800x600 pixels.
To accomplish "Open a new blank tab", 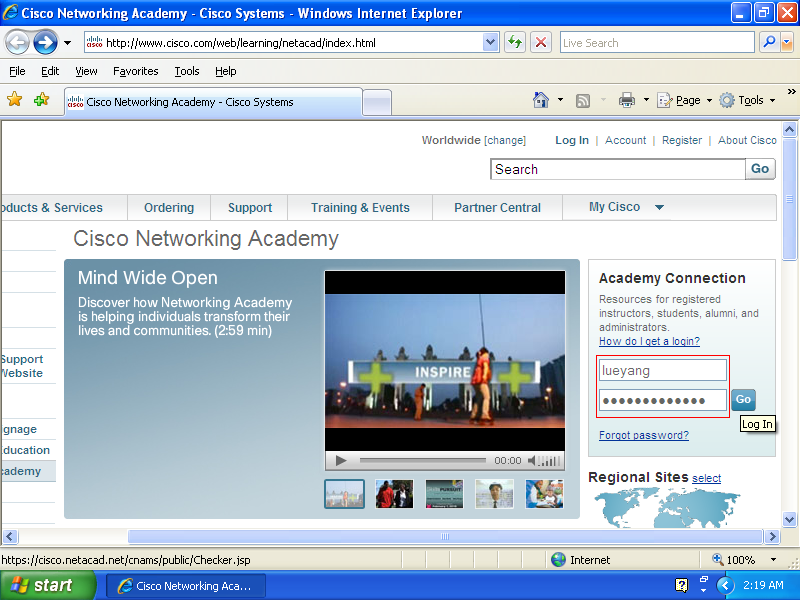I will (x=377, y=103).
